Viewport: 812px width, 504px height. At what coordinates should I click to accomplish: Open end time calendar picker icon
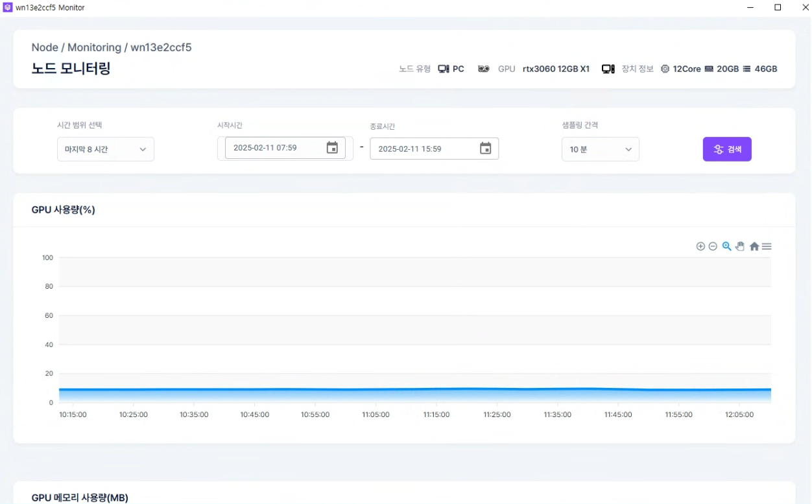485,149
